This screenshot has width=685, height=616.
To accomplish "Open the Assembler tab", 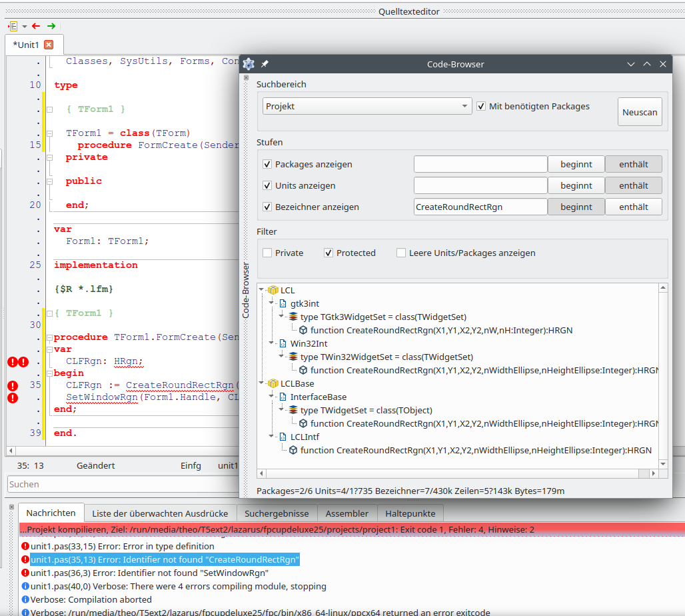I will pos(347,513).
